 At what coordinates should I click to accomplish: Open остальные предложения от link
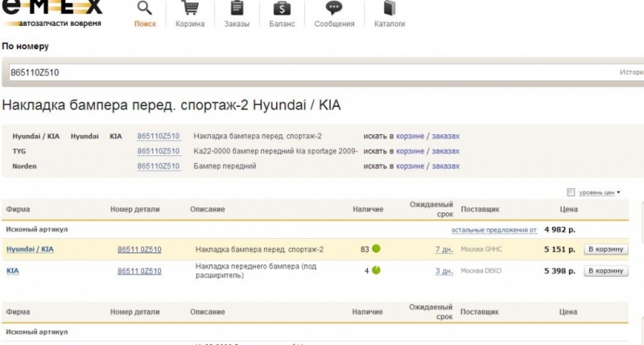coord(493,230)
